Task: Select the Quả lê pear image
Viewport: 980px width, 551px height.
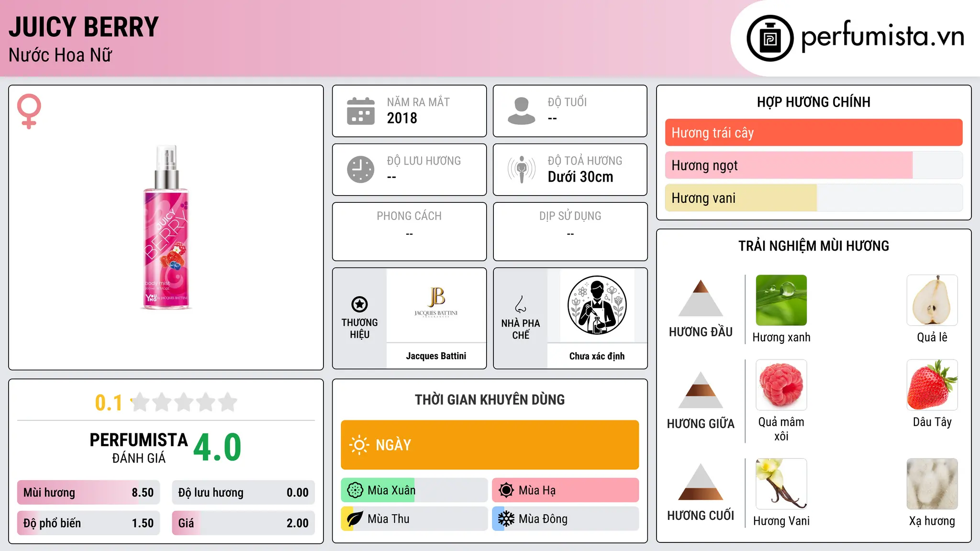Action: [x=932, y=300]
